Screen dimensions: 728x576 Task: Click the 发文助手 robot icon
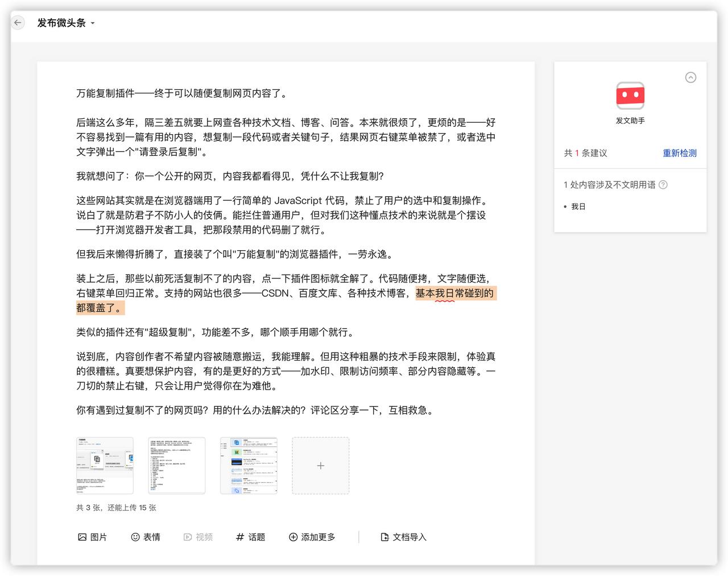630,96
